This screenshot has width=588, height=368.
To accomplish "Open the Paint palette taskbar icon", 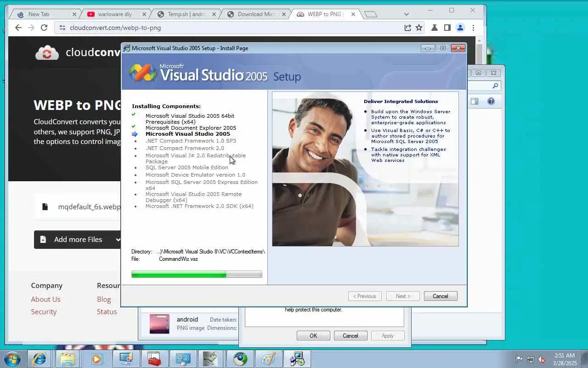I will (269, 359).
